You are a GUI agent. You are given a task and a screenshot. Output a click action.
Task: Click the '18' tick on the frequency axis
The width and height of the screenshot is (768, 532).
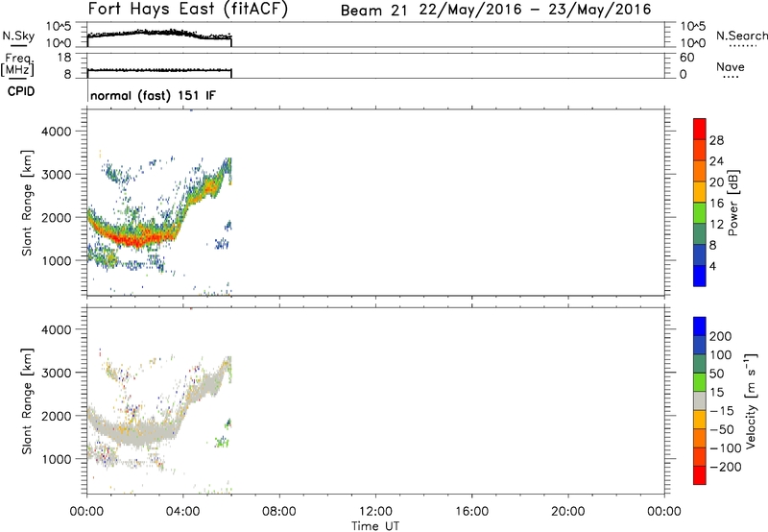pos(64,58)
